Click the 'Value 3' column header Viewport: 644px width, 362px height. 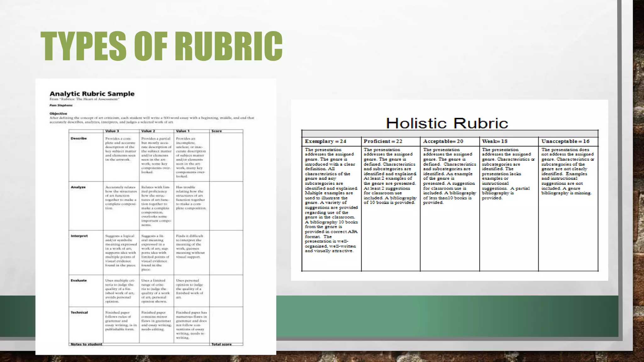click(x=112, y=131)
